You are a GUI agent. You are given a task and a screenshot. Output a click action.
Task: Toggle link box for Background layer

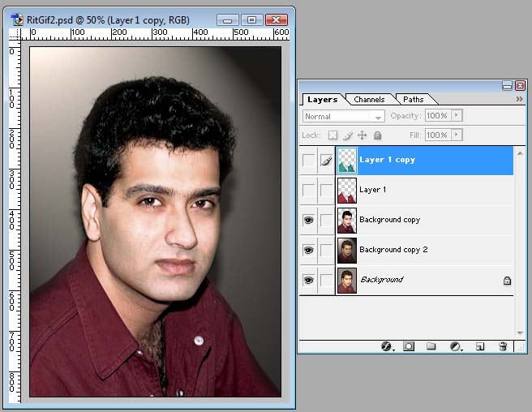point(326,280)
